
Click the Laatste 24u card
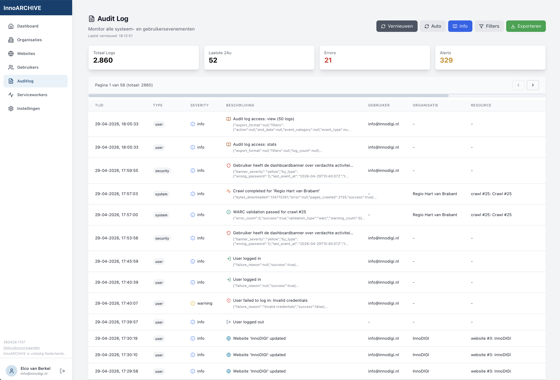pyautogui.click(x=259, y=57)
